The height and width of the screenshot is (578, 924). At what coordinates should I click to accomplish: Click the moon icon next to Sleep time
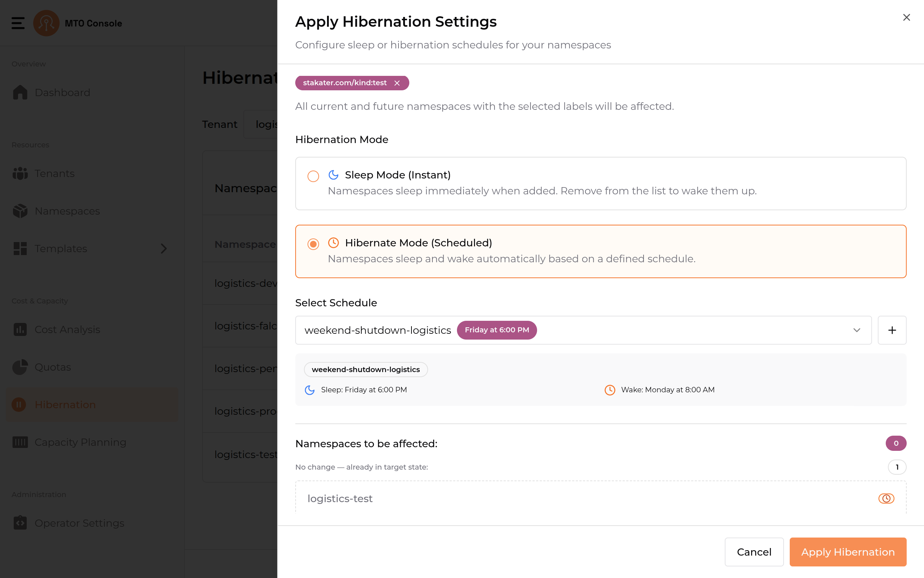click(310, 390)
